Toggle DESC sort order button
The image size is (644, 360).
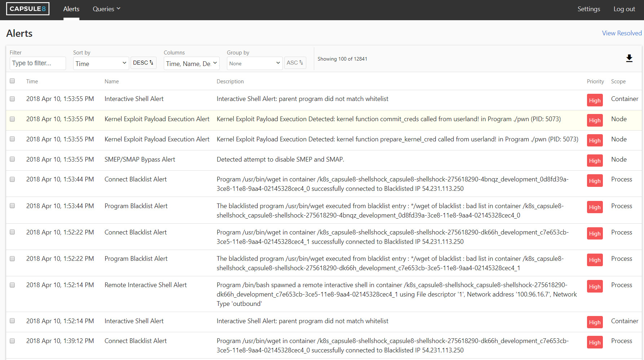click(143, 63)
